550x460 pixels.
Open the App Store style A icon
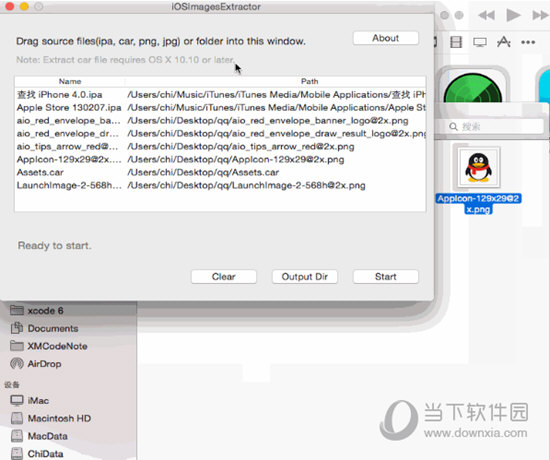(x=504, y=42)
